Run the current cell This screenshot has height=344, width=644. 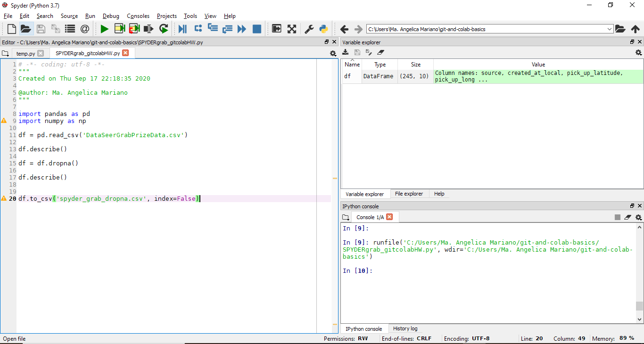pos(119,29)
